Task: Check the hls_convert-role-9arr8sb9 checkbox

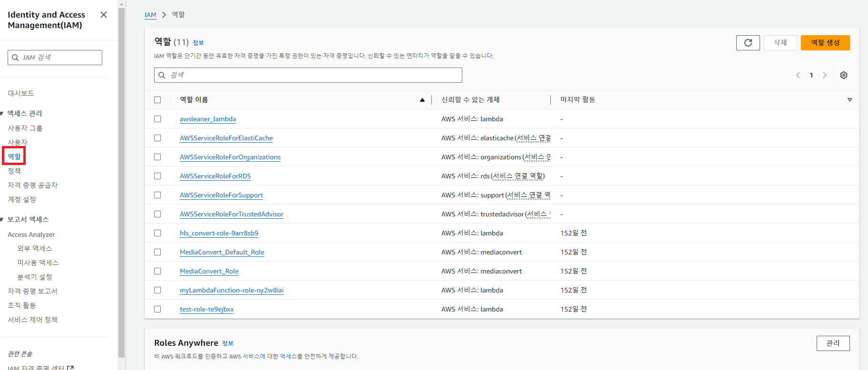Action: click(157, 233)
